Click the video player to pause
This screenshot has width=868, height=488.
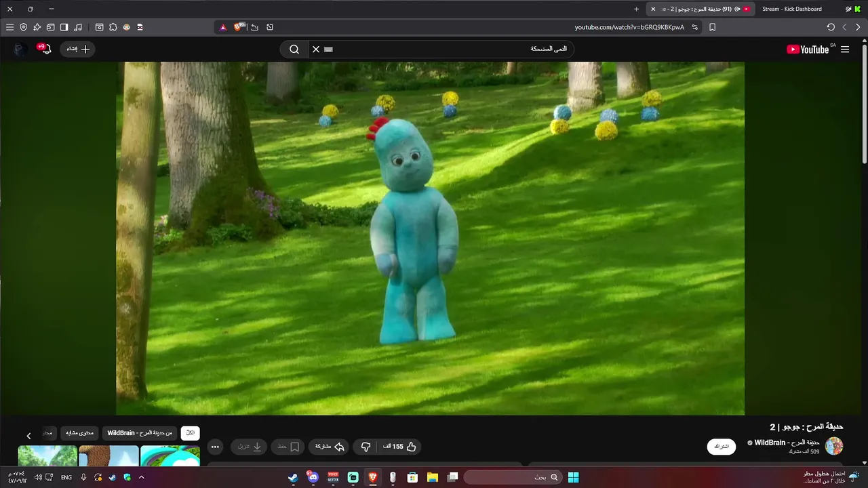pos(430,238)
